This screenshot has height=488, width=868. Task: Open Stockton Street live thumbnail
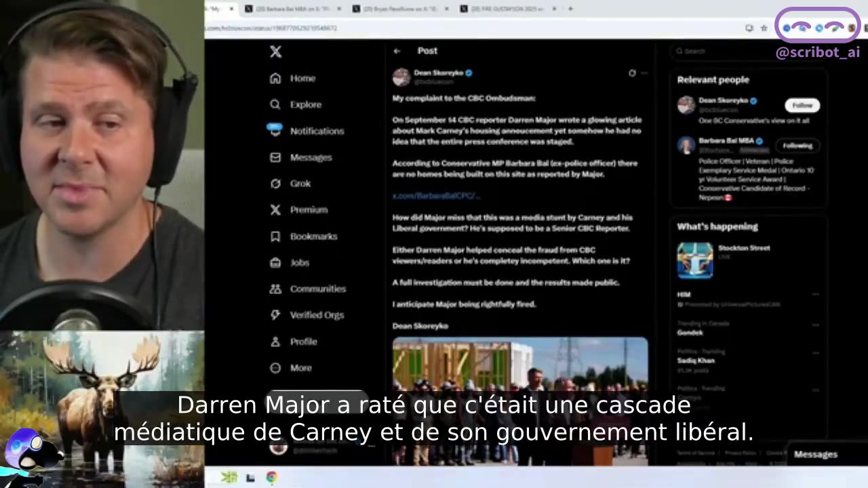695,260
